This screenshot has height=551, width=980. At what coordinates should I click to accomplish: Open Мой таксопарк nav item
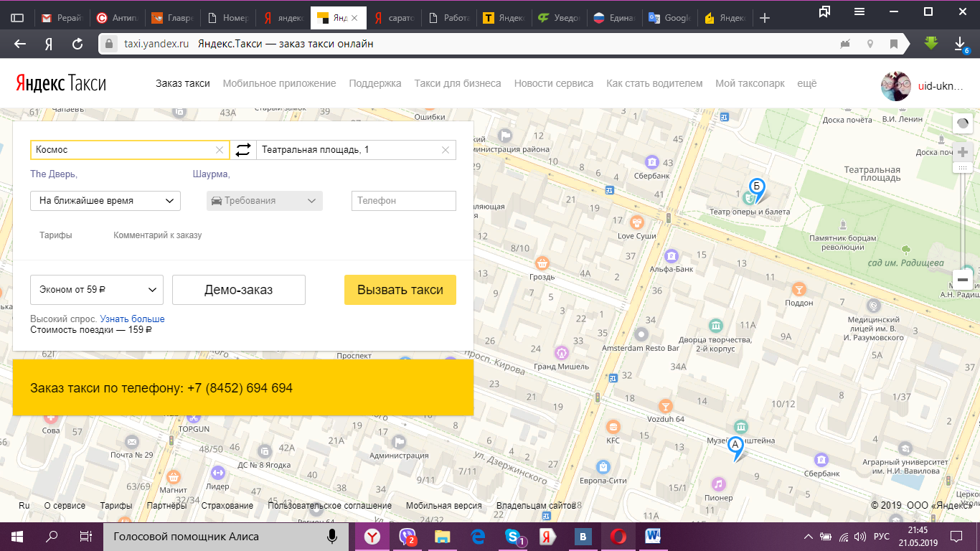tap(750, 83)
